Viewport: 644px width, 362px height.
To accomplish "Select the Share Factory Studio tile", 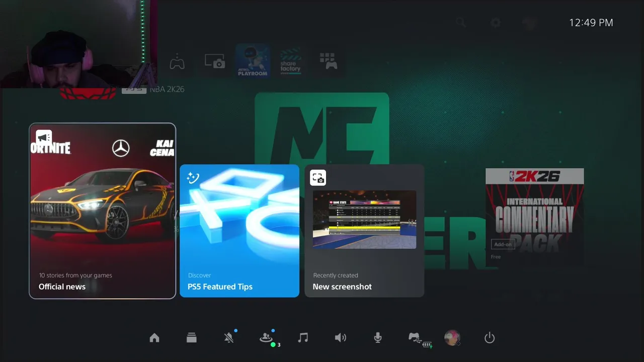I will [x=290, y=62].
